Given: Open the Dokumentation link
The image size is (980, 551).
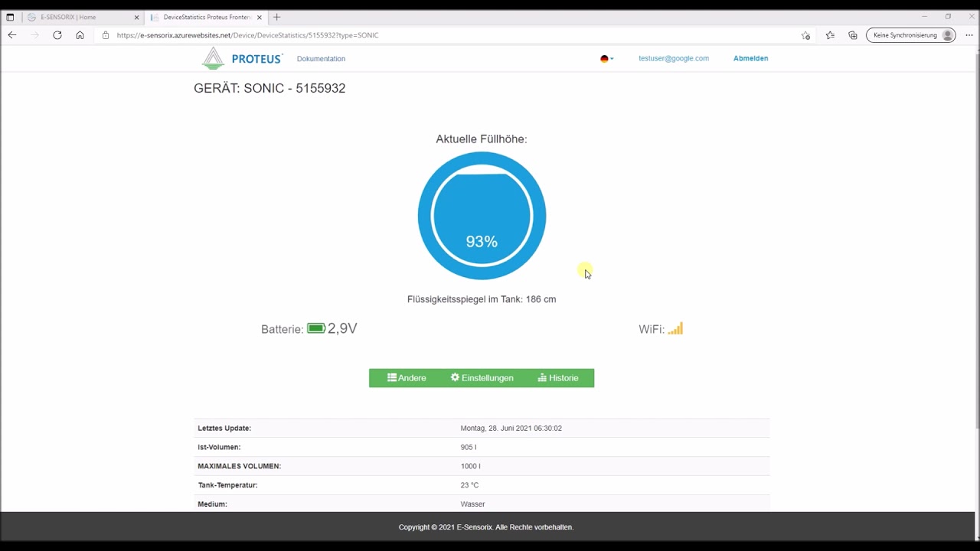Looking at the screenshot, I should pos(321,59).
